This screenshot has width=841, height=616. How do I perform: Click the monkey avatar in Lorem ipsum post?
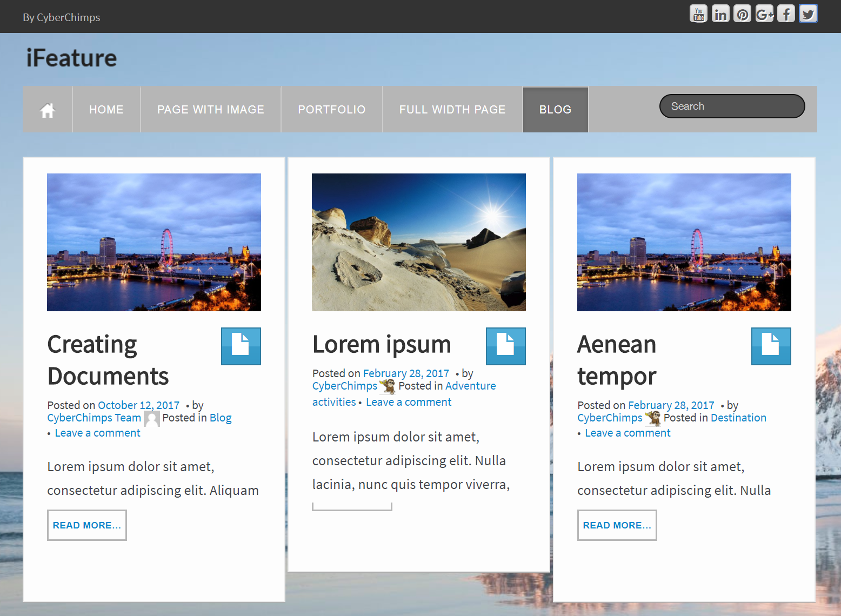coord(388,386)
